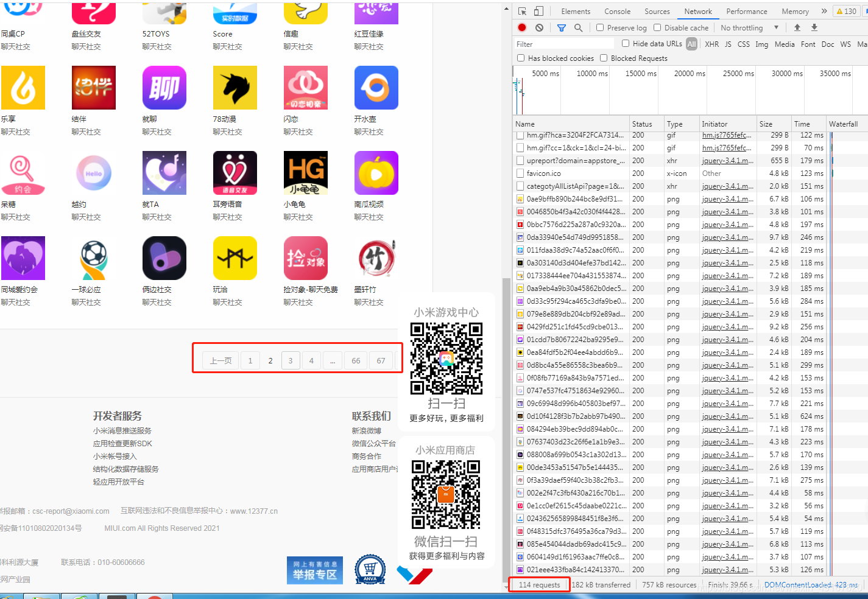Image resolution: width=868 pixels, height=599 pixels.
Task: Filter requests by Img type
Action: [762, 44]
